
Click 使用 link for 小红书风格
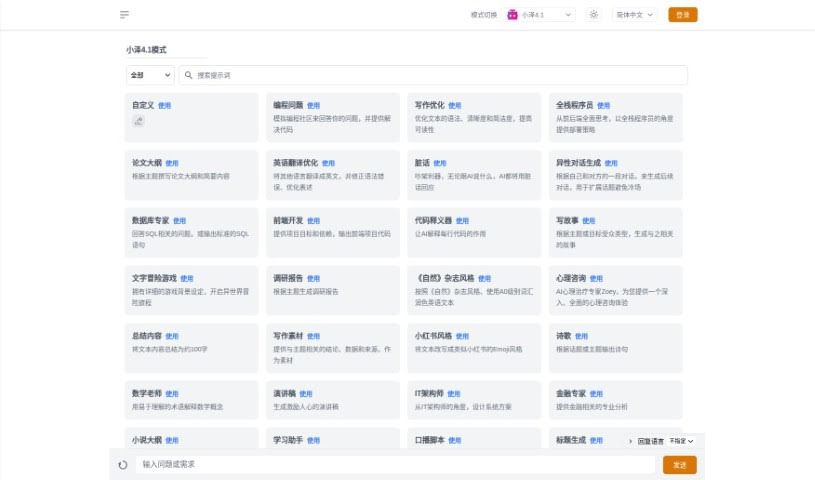462,336
